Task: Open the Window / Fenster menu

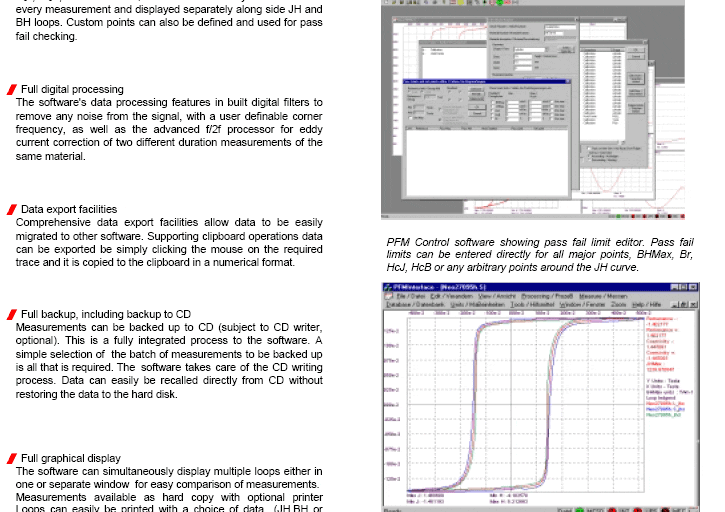Action: click(x=582, y=305)
